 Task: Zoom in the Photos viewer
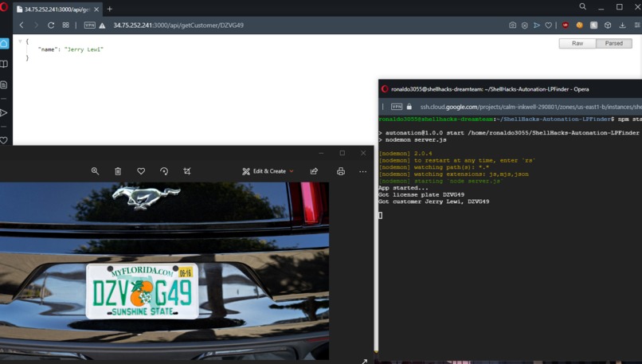(95, 171)
